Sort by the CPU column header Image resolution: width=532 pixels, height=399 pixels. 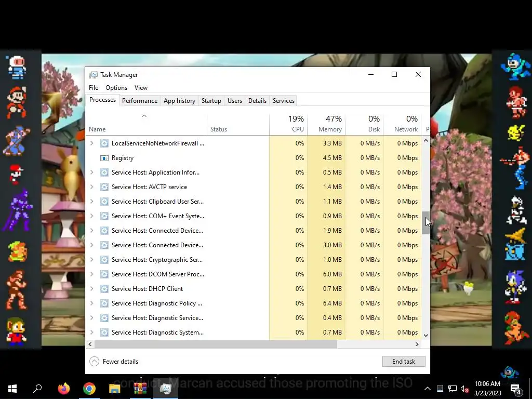tap(288, 124)
